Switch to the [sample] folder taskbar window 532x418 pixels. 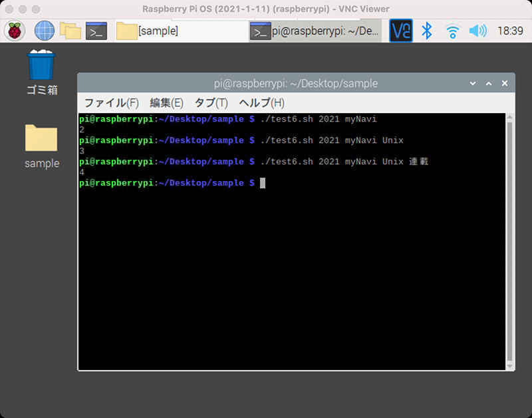click(x=182, y=31)
